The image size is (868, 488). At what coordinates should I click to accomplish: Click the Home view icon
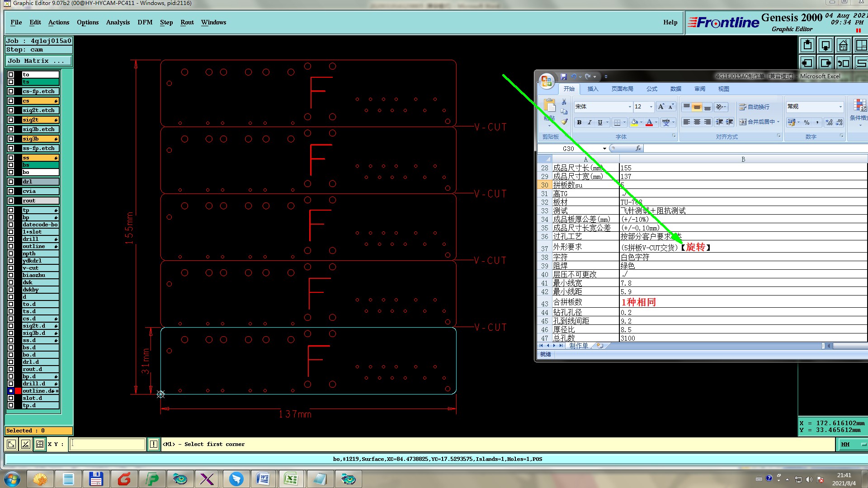click(x=844, y=45)
